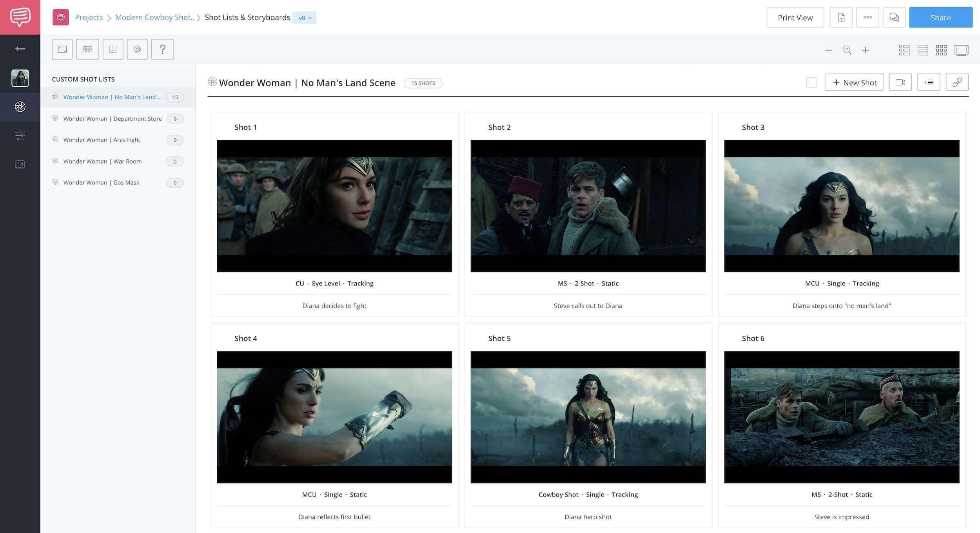
Task: Toggle the checkbox next to Wonder Woman No Man's Land
Action: (811, 82)
